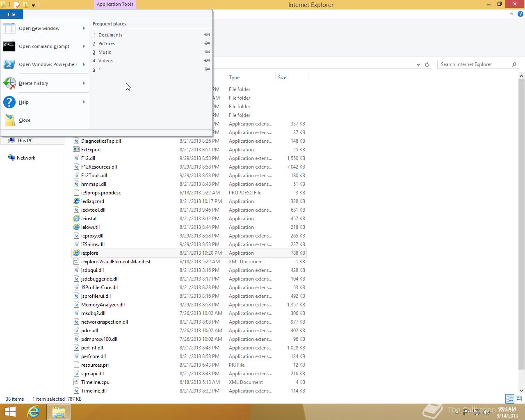
Task: Click the Windows PowerShell icon
Action: pyautogui.click(x=9, y=64)
